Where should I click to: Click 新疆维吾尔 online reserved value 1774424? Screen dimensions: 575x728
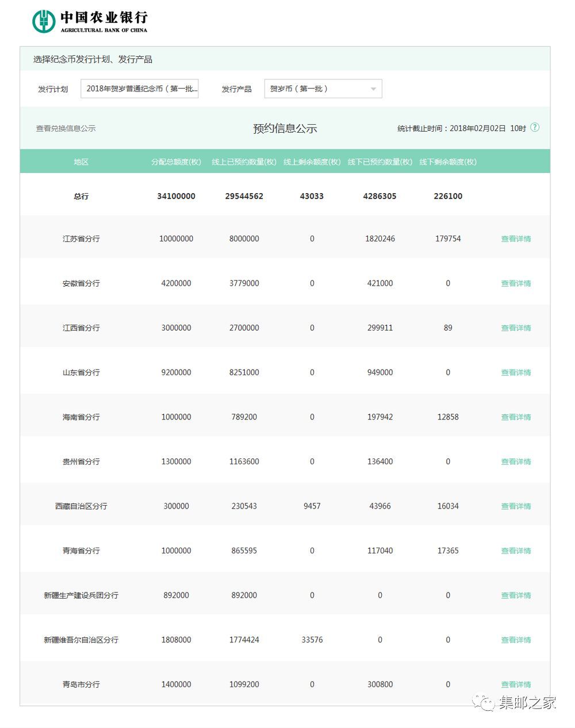[x=244, y=640]
